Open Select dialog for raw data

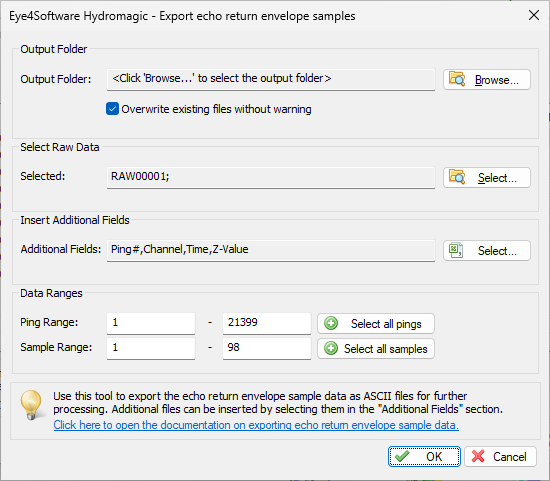pos(487,178)
